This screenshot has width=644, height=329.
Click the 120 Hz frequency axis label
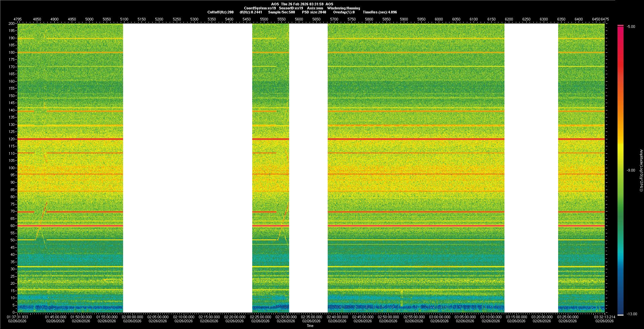point(12,139)
